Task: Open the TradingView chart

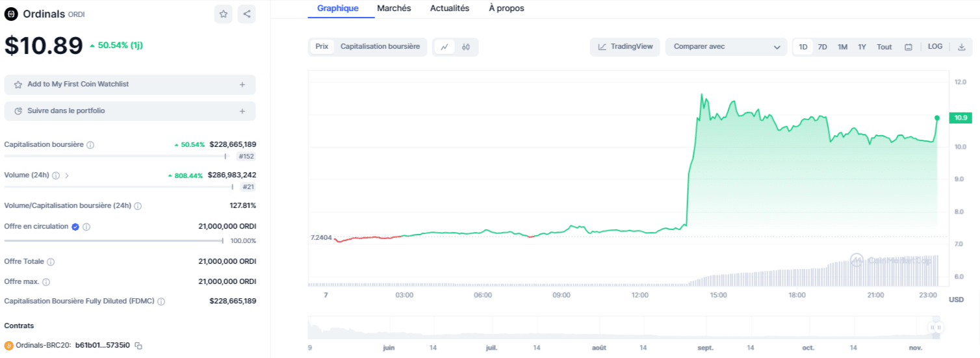Action: pos(625,47)
